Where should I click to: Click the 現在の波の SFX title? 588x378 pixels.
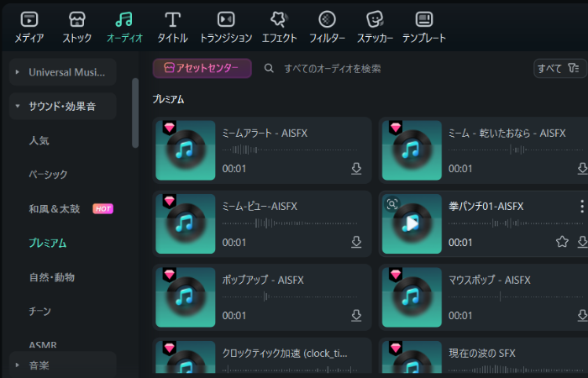coord(482,354)
